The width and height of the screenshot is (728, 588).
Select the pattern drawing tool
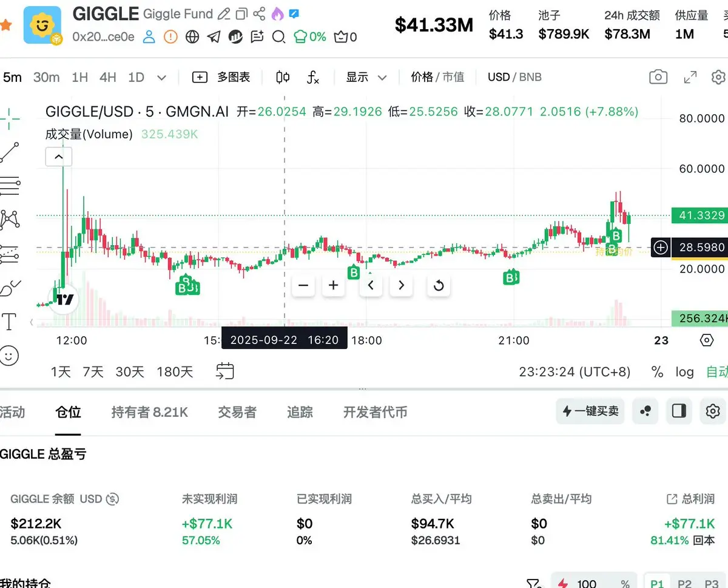(x=10, y=219)
